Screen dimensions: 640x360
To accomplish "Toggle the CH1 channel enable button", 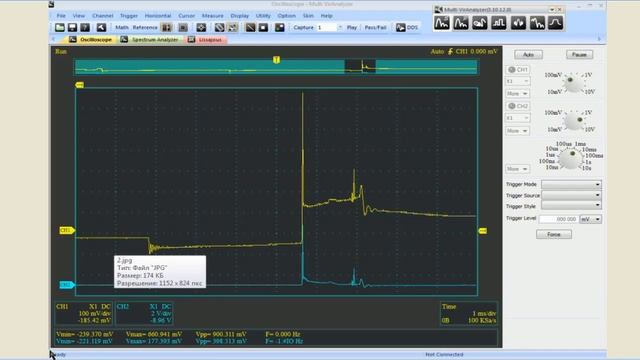I will (x=518, y=70).
